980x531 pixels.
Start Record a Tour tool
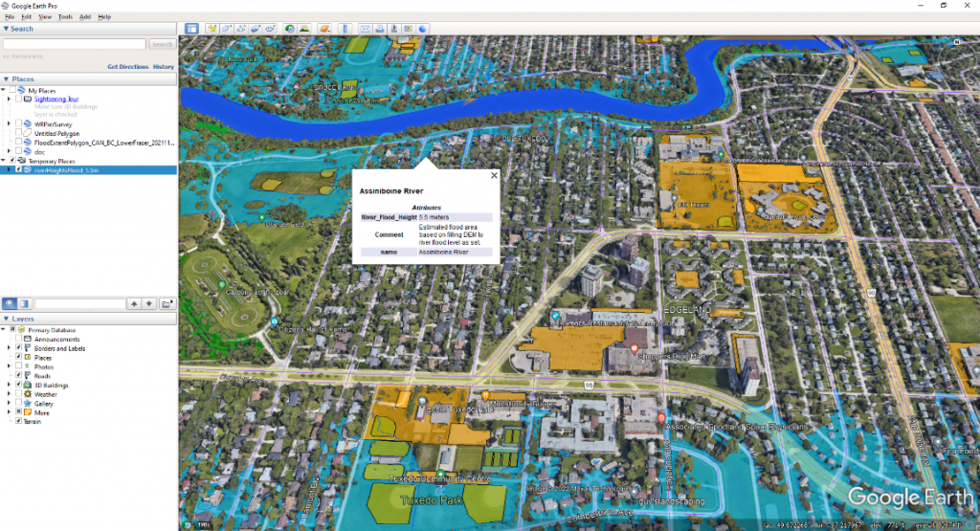coord(270,29)
